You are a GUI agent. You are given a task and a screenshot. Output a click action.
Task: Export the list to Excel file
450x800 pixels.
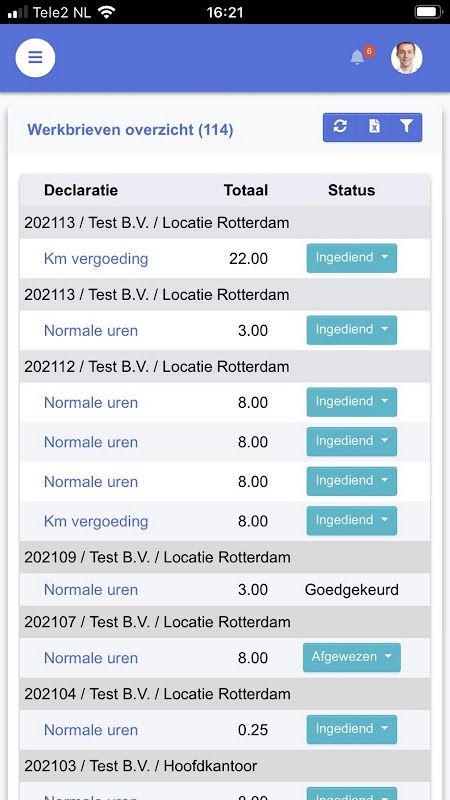pyautogui.click(x=374, y=127)
